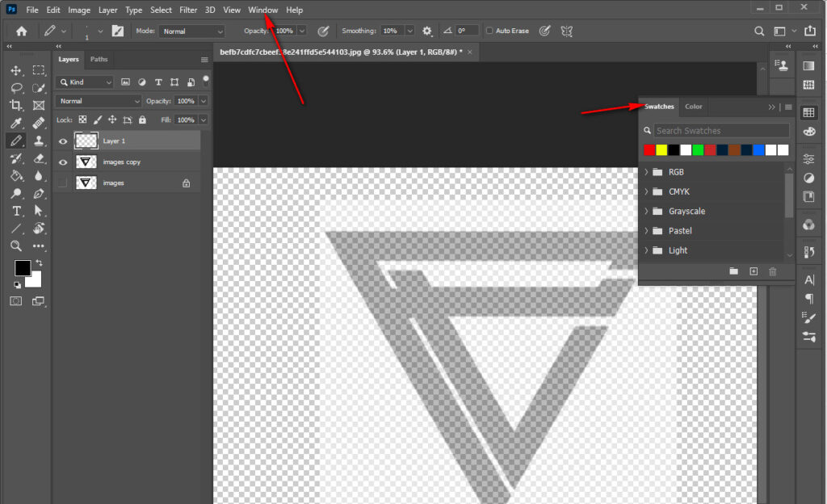This screenshot has height=504, width=827.
Task: Select the Lasso tool
Action: 16,87
